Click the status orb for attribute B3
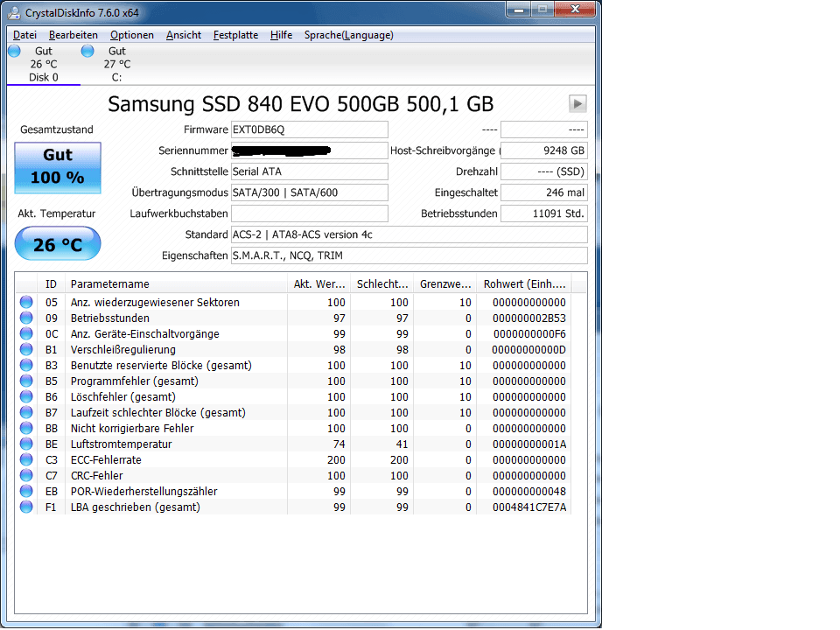The image size is (840, 630). 25,366
